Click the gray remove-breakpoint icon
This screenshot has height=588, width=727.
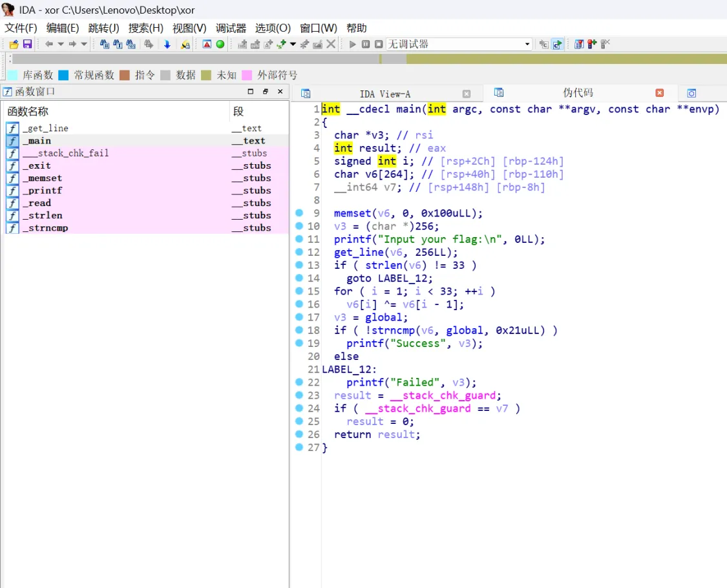(605, 44)
